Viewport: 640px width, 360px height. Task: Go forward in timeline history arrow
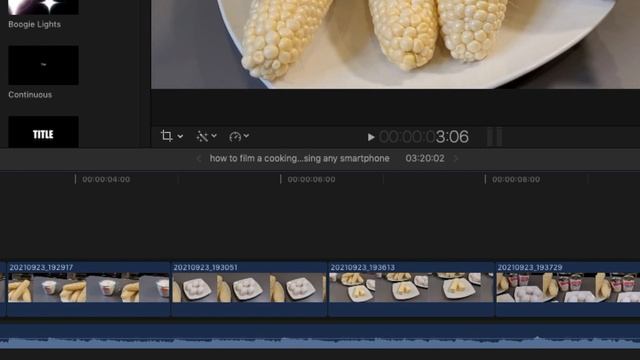(x=456, y=158)
